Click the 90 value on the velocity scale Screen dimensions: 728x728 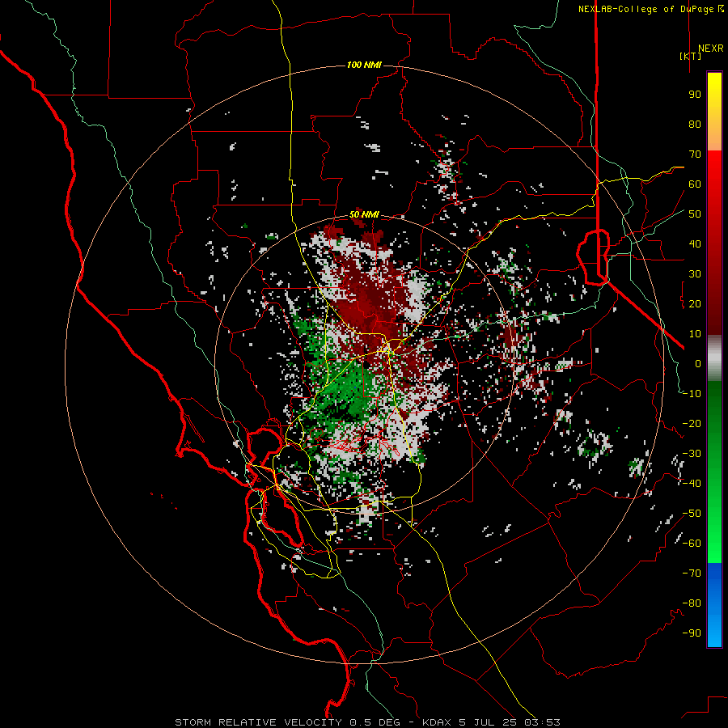695,95
